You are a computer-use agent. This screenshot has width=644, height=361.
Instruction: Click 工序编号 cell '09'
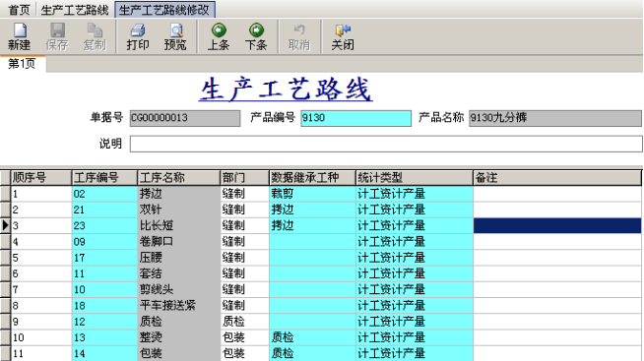(104, 242)
